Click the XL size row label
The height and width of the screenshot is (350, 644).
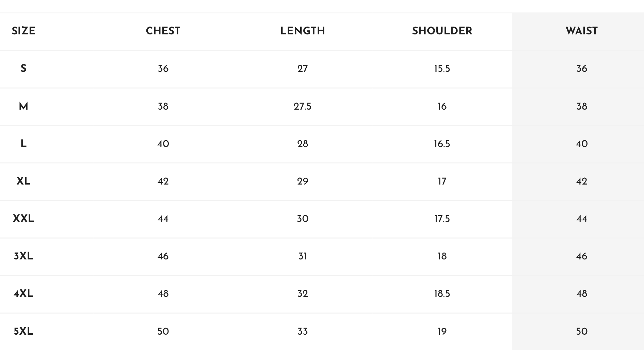click(x=23, y=181)
